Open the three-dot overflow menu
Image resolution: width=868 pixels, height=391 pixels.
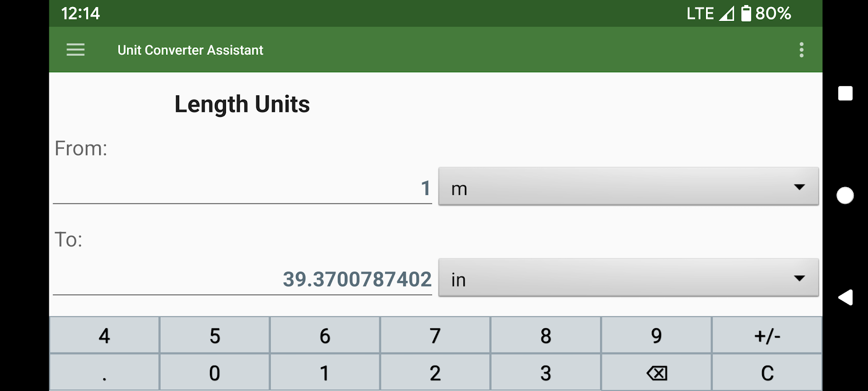click(x=801, y=50)
